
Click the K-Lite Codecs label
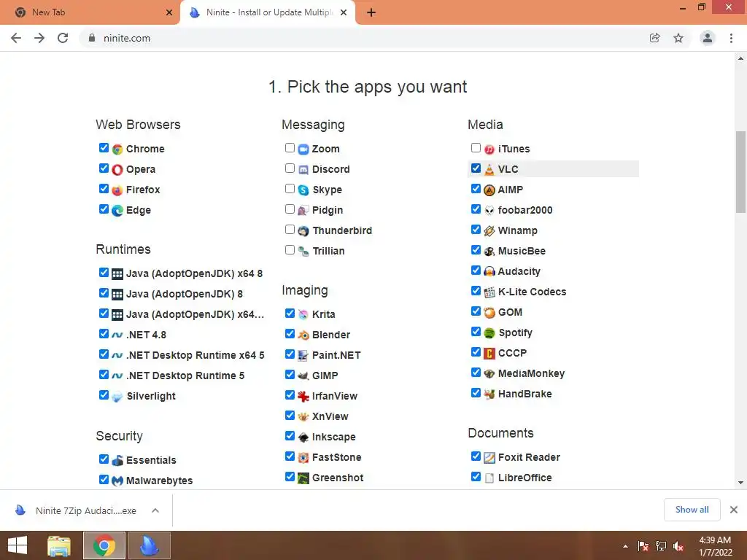pos(532,292)
